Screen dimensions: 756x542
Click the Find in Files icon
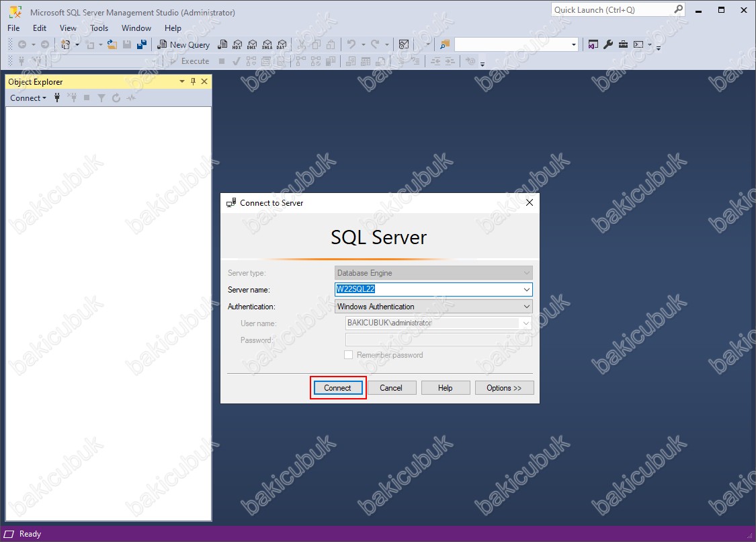pos(445,44)
